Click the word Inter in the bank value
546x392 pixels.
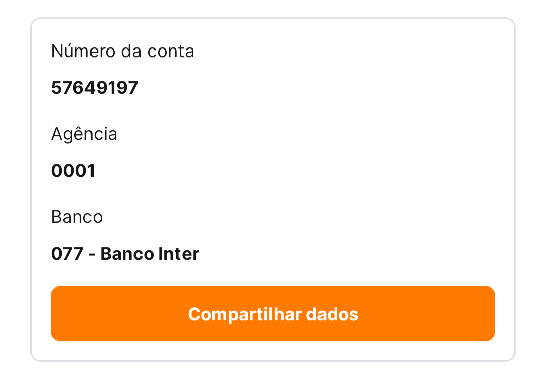click(x=179, y=254)
